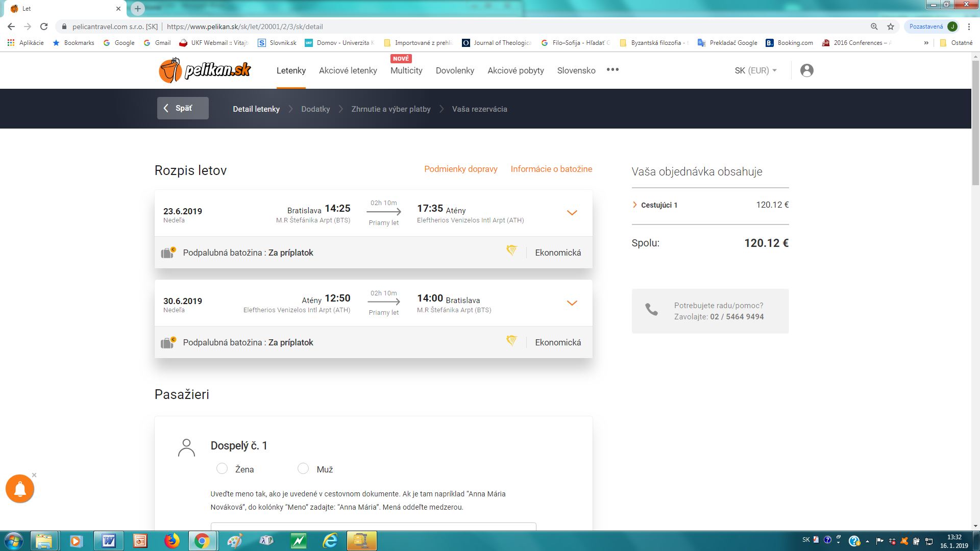Open the Informácie o batožine link
This screenshot has width=980, height=551.
point(551,169)
